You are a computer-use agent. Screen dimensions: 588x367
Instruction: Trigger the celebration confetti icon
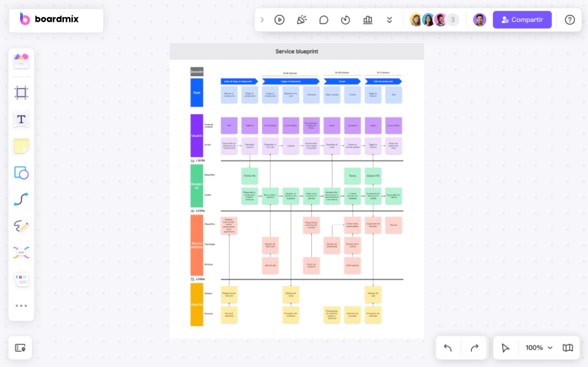click(x=302, y=20)
